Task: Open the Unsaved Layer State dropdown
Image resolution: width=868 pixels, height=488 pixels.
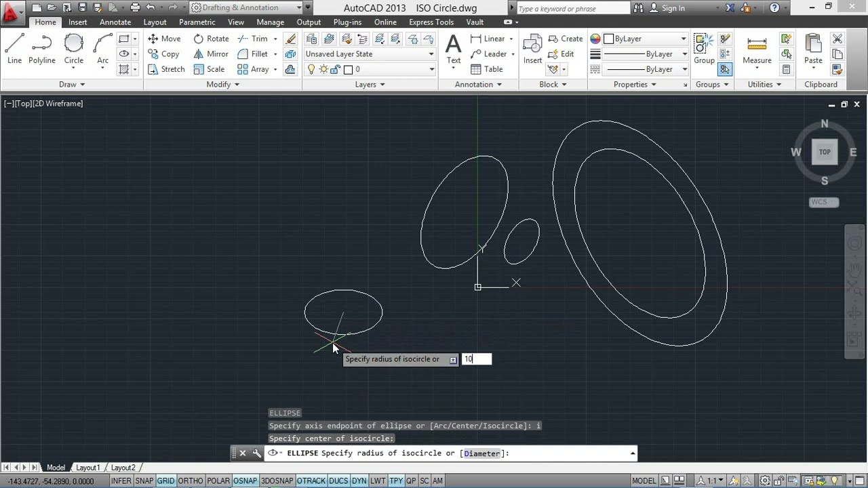Action: tap(370, 54)
